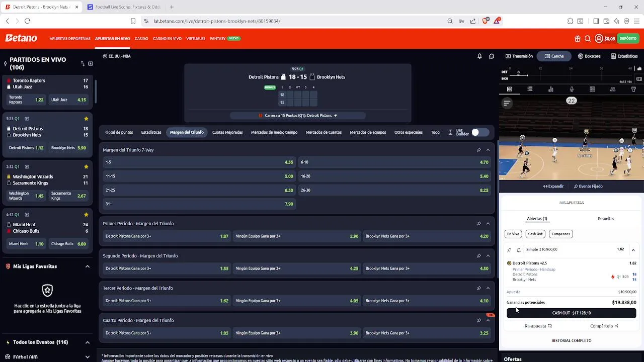Viewport: 644px width, 362px height.
Task: Open the court list menu icon
Action: pos(507,103)
